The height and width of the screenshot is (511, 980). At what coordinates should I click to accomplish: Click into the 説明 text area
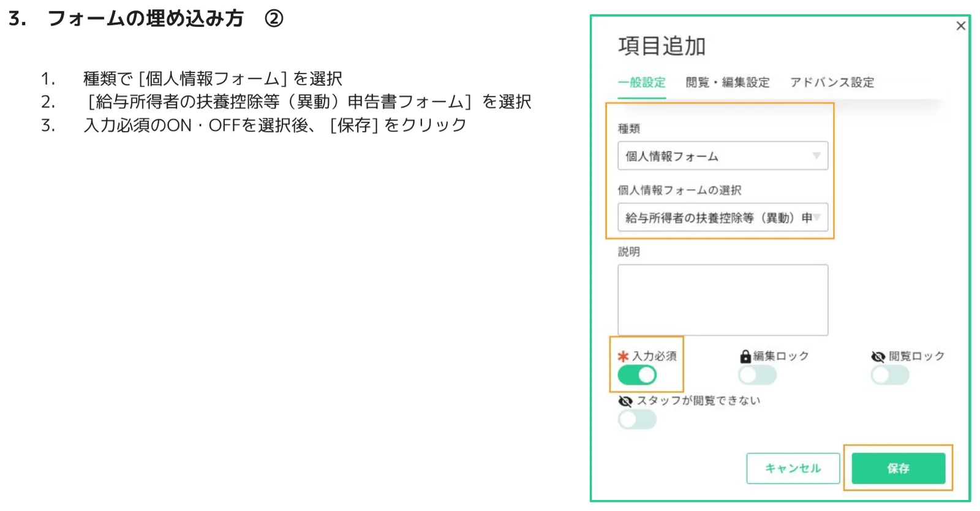723,300
